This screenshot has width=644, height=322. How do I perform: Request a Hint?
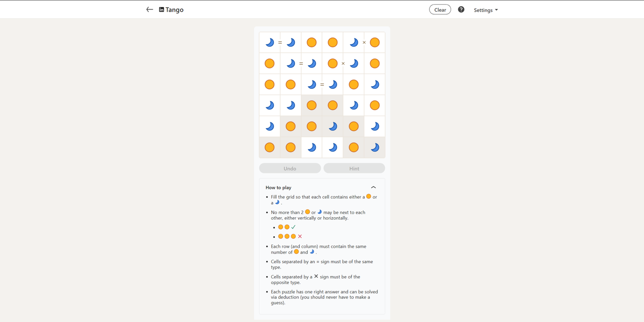(x=354, y=168)
